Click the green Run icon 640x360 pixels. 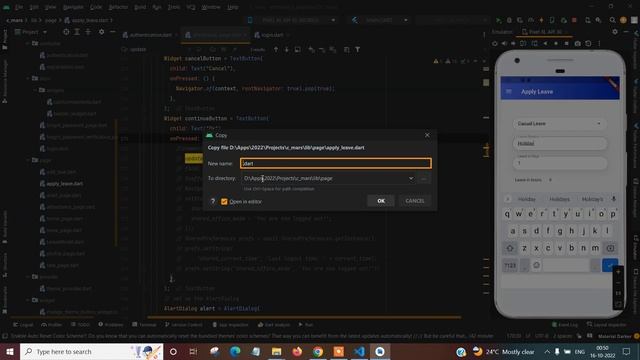[498, 20]
